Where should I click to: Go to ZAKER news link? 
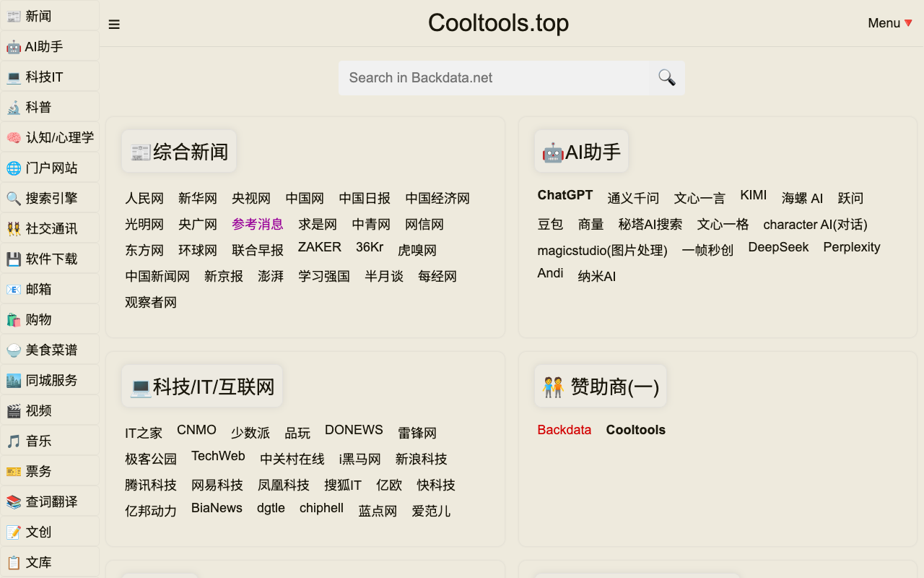320,247
